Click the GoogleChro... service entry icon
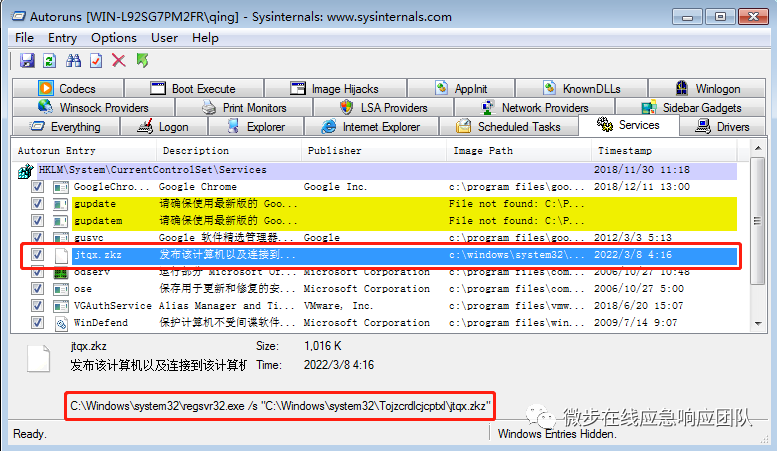 60,187
